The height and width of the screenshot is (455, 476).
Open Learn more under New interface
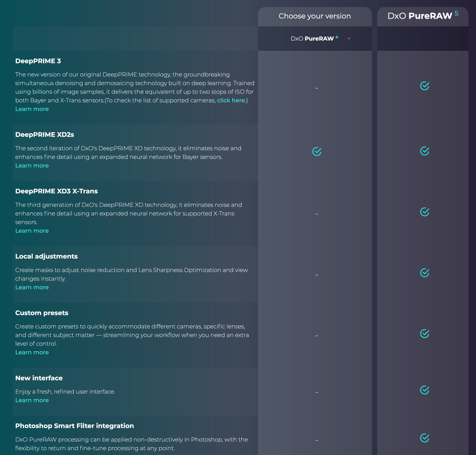(x=32, y=400)
